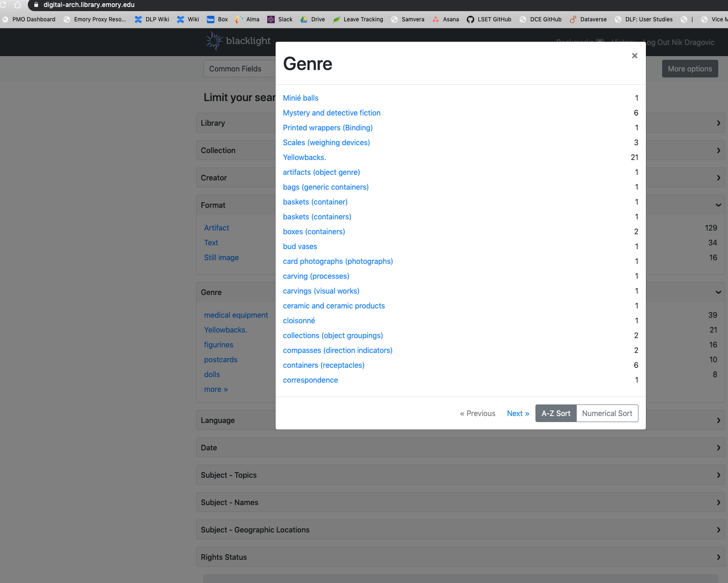Screen dimensions: 728x583
Task: Select figurines genre
Action: [x=219, y=345]
